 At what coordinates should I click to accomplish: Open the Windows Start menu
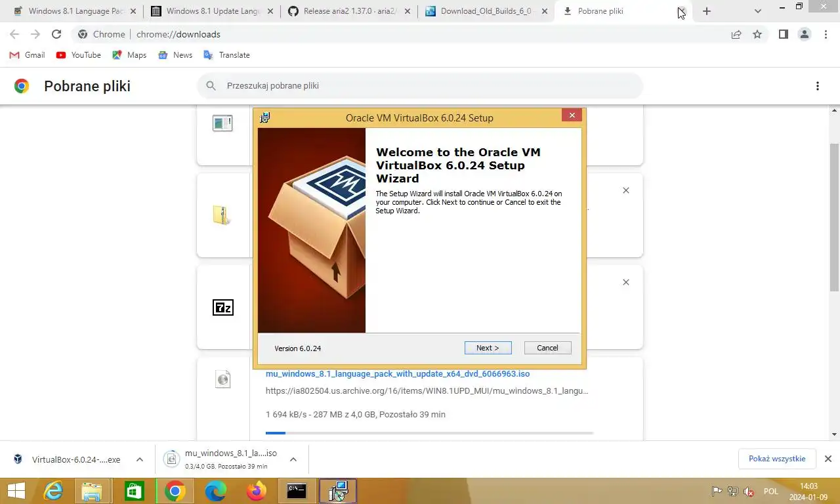tap(16, 492)
